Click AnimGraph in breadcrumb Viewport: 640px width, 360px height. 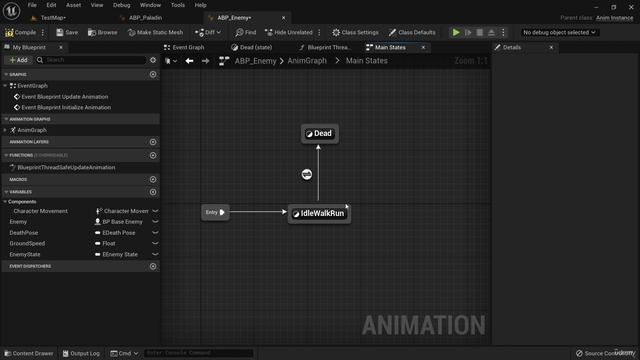coord(307,61)
